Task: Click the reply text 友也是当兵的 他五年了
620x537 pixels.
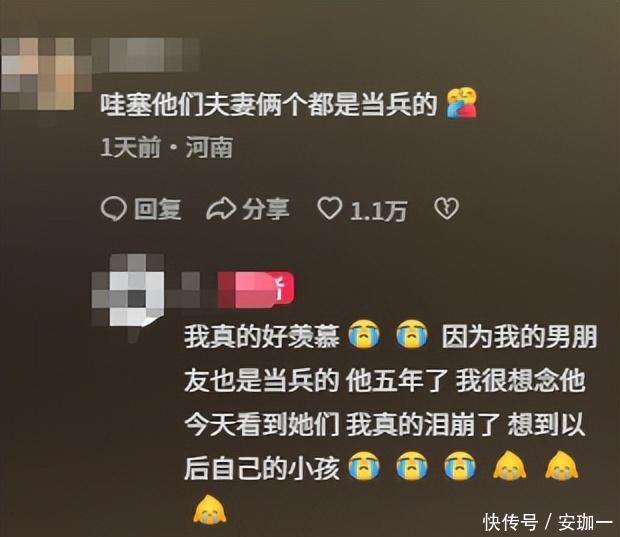Action: tap(315, 382)
